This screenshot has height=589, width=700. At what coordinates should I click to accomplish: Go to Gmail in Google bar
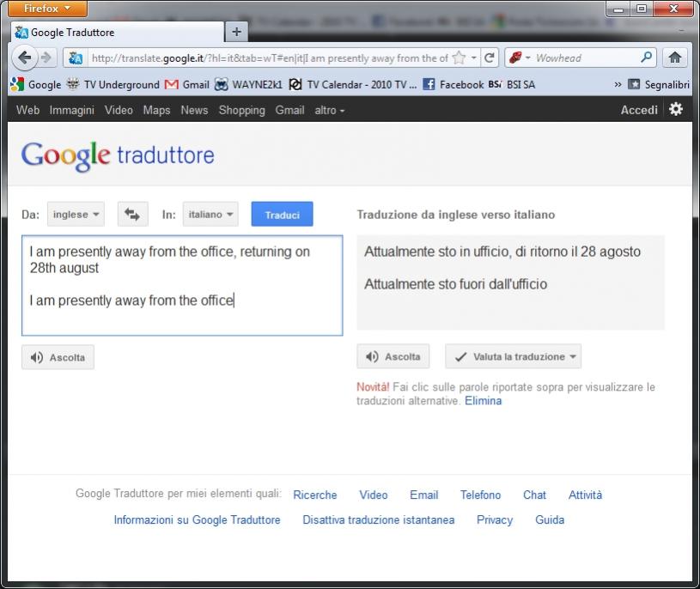pos(289,110)
